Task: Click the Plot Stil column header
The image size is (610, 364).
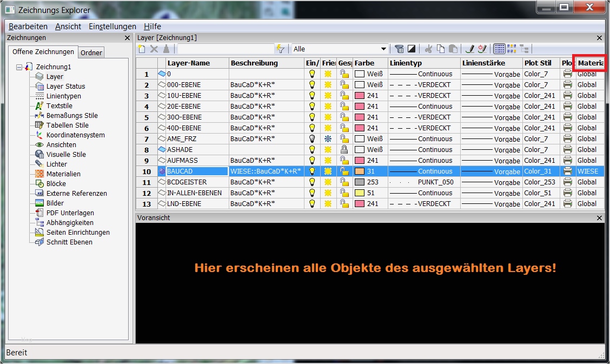Action: pos(541,63)
